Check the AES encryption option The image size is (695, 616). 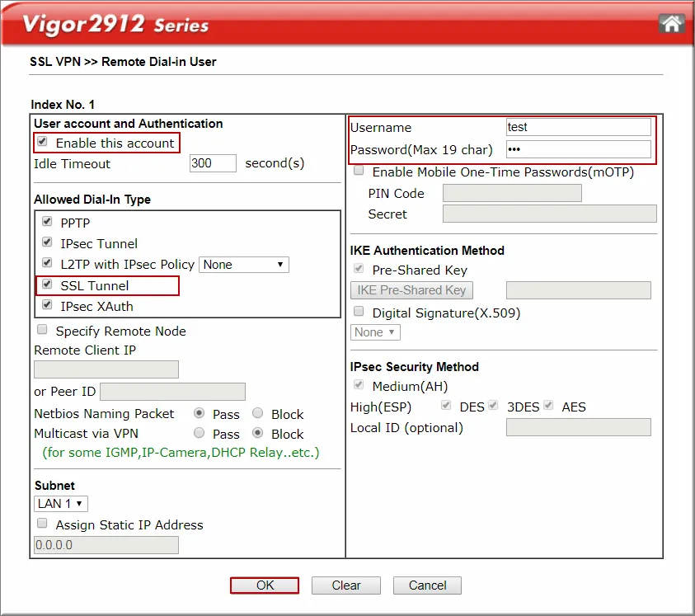(x=547, y=406)
